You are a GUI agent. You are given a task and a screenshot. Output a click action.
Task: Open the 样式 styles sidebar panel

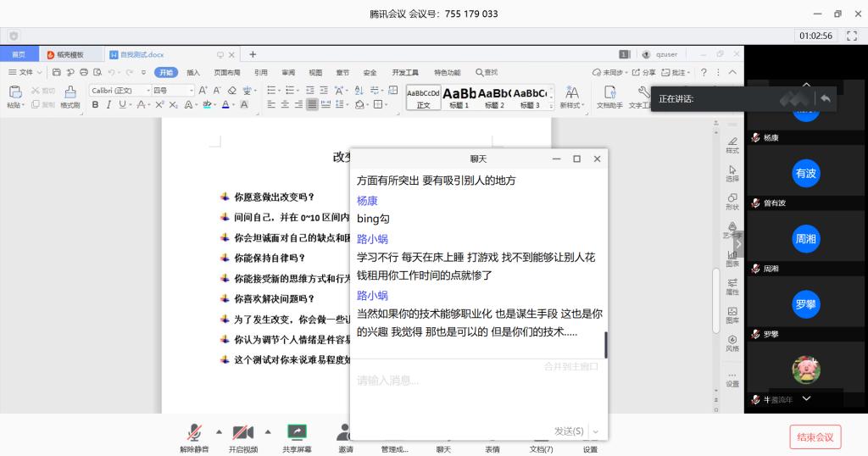(732, 142)
